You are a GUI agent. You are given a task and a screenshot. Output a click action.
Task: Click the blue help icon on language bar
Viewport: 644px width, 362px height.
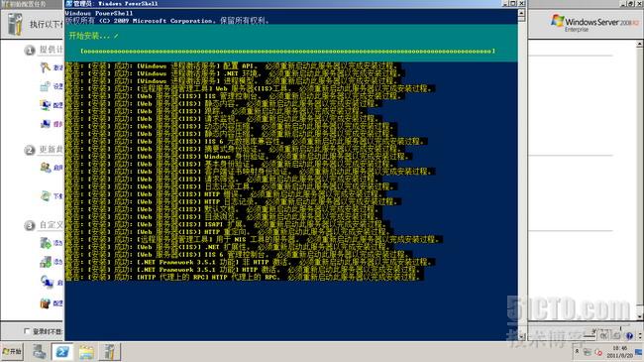coord(629,335)
